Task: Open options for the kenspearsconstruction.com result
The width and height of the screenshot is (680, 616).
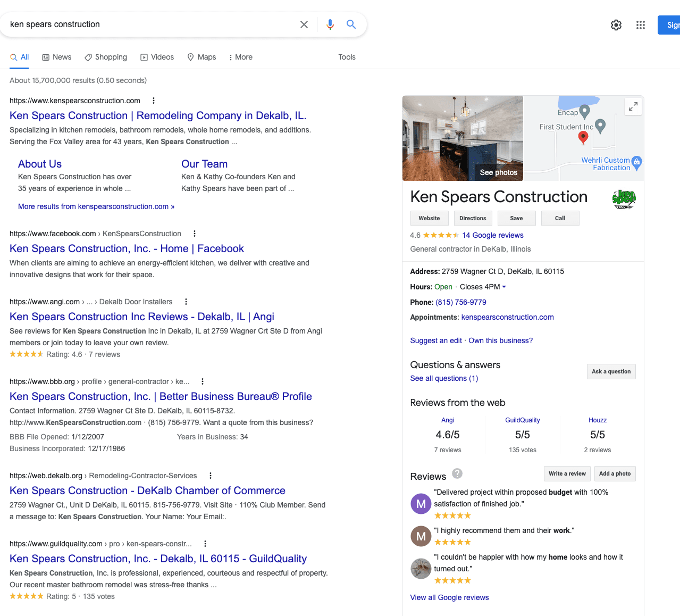Action: point(154,101)
